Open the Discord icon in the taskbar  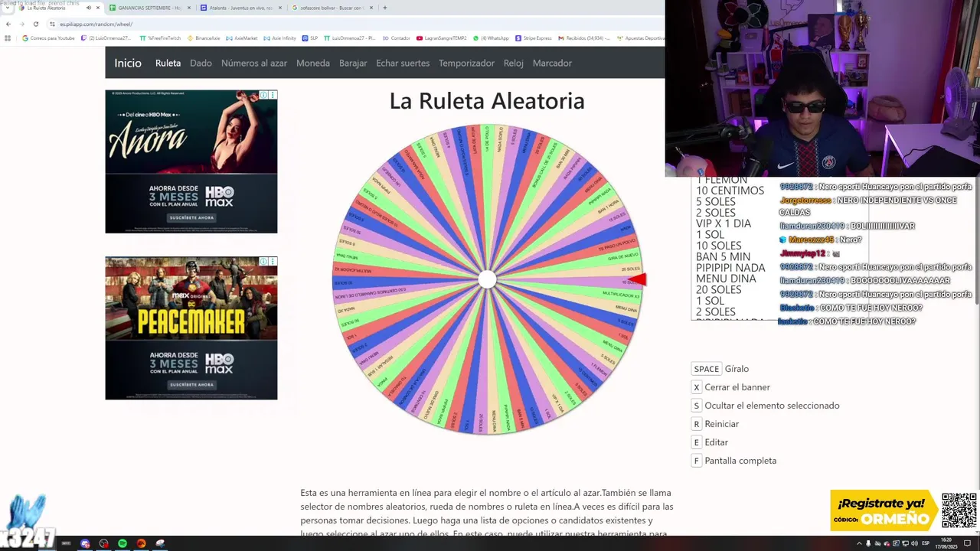coord(85,543)
